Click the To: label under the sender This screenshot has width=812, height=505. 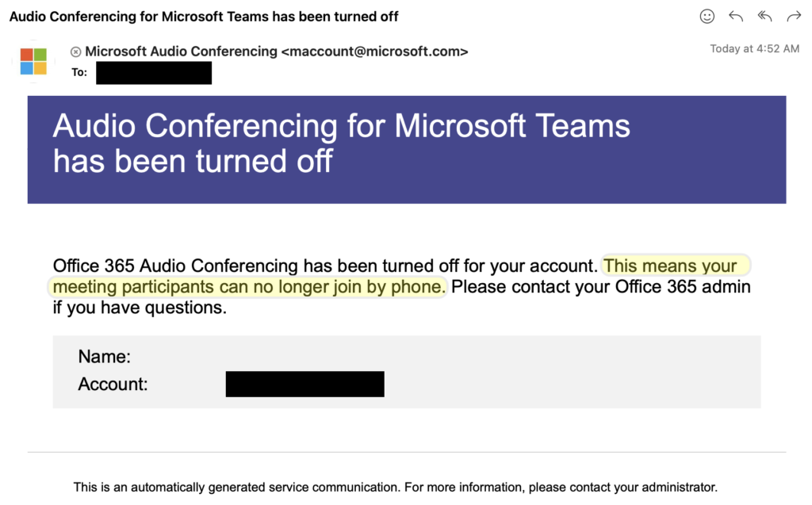(x=79, y=71)
